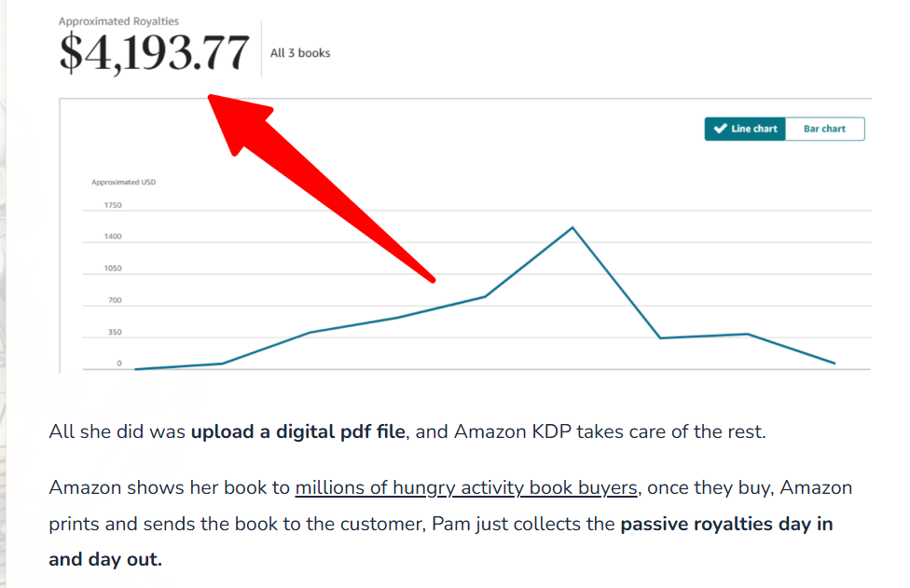Click the 350 y-axis value
Image resolution: width=910 pixels, height=588 pixels.
[115, 332]
